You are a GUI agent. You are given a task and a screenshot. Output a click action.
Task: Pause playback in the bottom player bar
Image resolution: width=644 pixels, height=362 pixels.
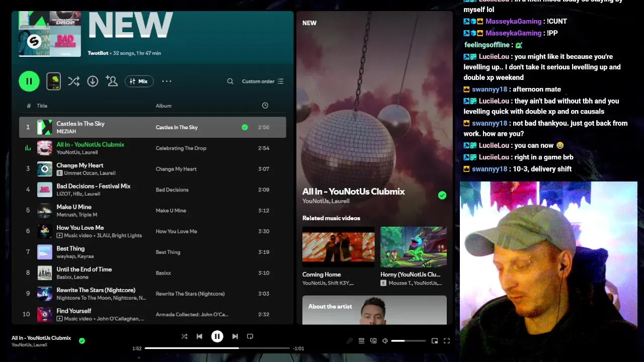click(217, 336)
